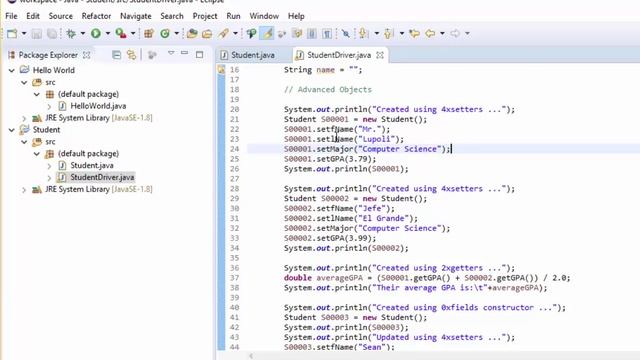
Task: Toggle Block Selection Mode icon
Action: pos(311,33)
